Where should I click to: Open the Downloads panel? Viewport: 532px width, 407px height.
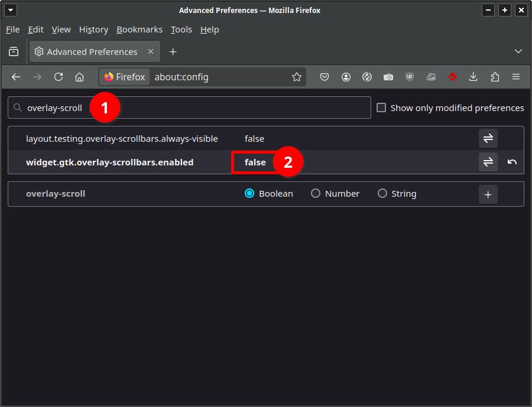473,77
